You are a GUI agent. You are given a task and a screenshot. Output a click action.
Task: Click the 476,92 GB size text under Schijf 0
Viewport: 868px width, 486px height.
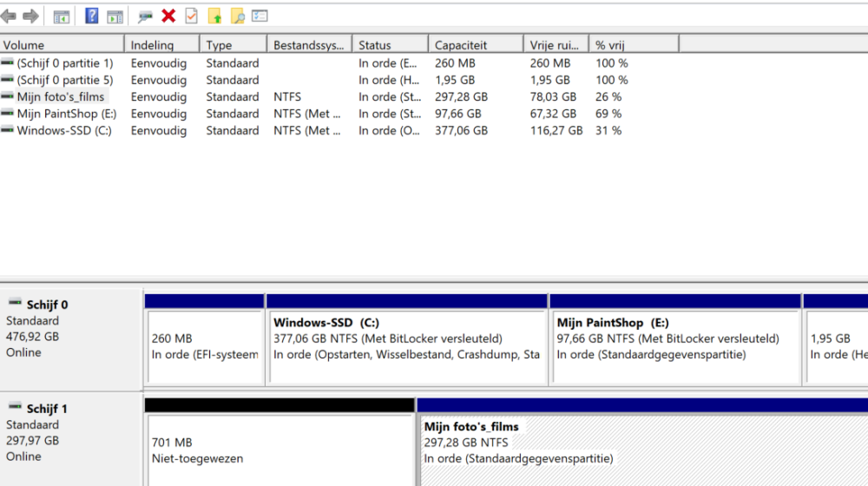pyautogui.click(x=32, y=337)
